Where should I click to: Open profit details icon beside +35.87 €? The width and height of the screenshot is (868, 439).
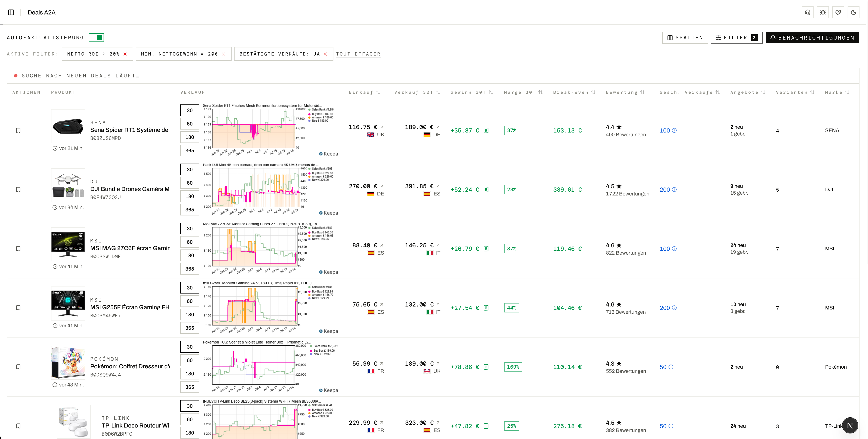pos(486,130)
